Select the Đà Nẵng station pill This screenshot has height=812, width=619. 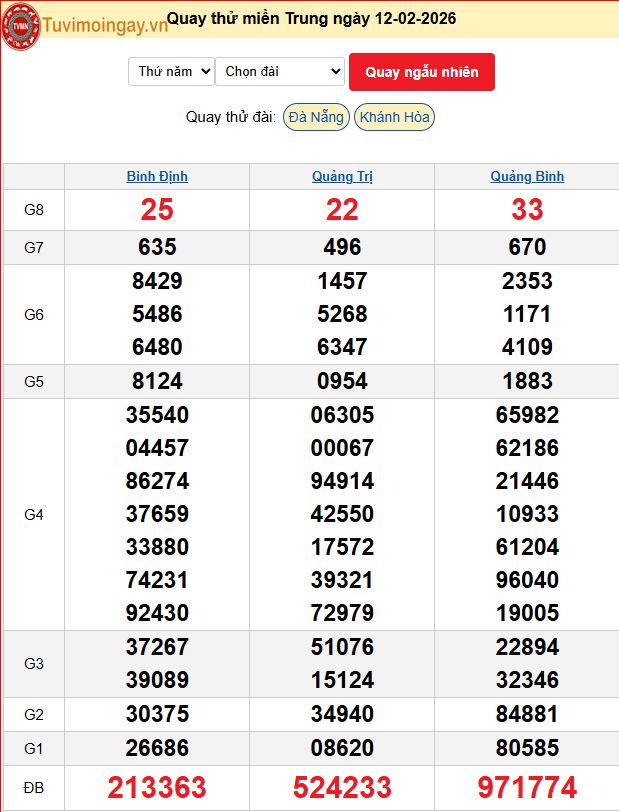pos(315,117)
